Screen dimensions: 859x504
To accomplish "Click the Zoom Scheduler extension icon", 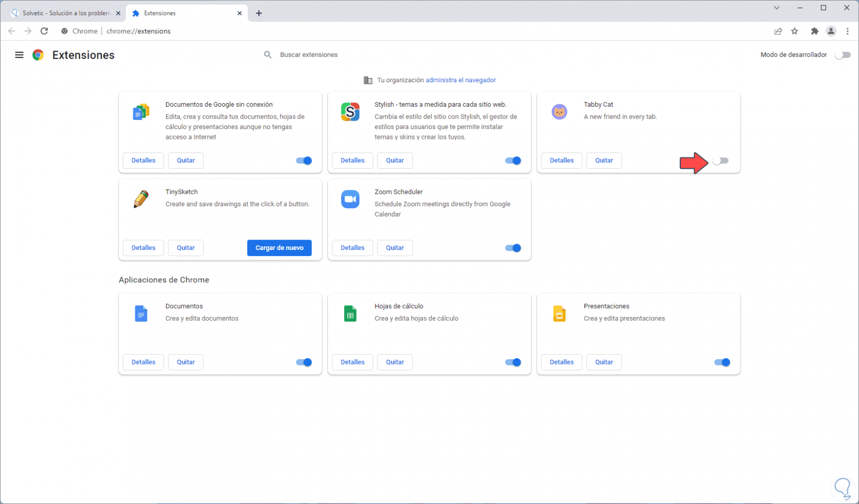I will (350, 199).
